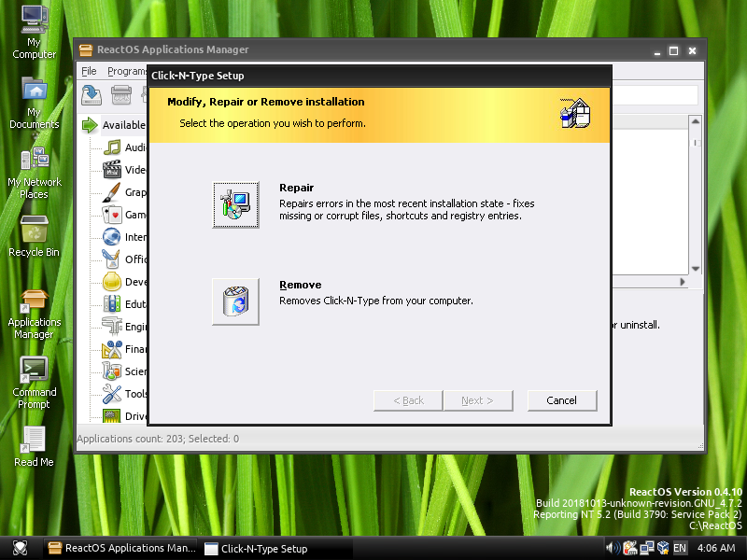The image size is (747, 560).
Task: Open the File menu
Action: (89, 71)
